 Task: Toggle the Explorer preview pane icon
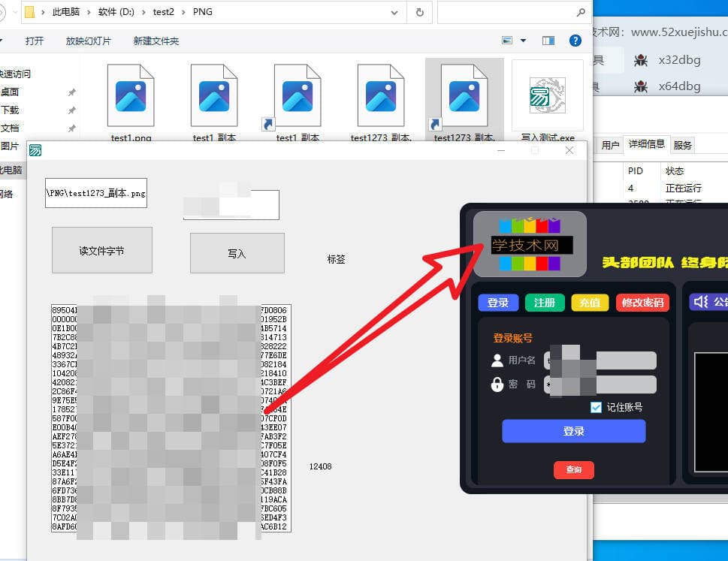(548, 41)
